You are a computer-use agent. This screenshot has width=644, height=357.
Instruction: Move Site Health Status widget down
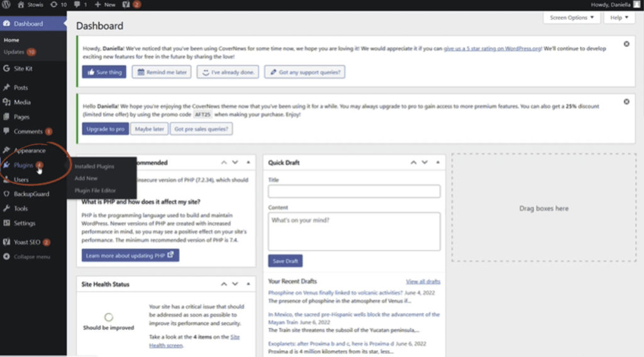pyautogui.click(x=235, y=284)
